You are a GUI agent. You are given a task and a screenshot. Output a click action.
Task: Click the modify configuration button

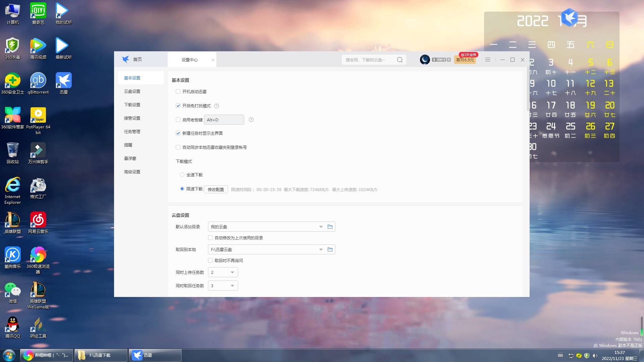[216, 189]
